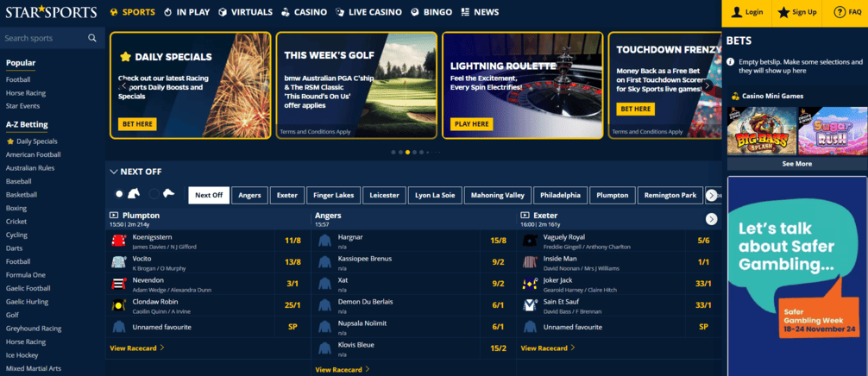This screenshot has width=868, height=376.
Task: Open View Racecard for Angers
Action: (x=343, y=369)
